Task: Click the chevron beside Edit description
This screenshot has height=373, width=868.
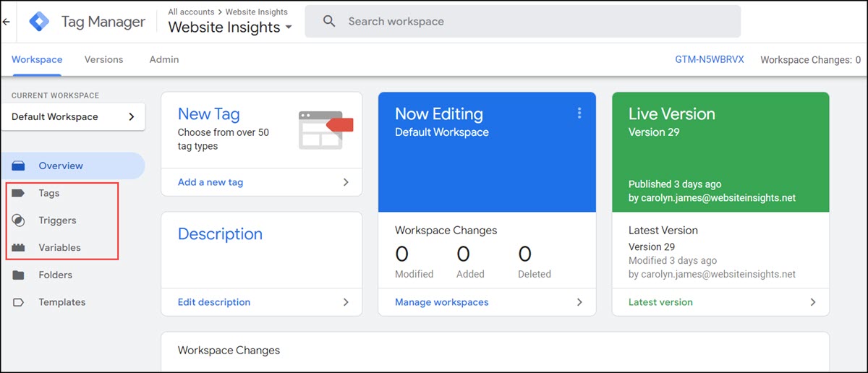Action: pos(346,302)
